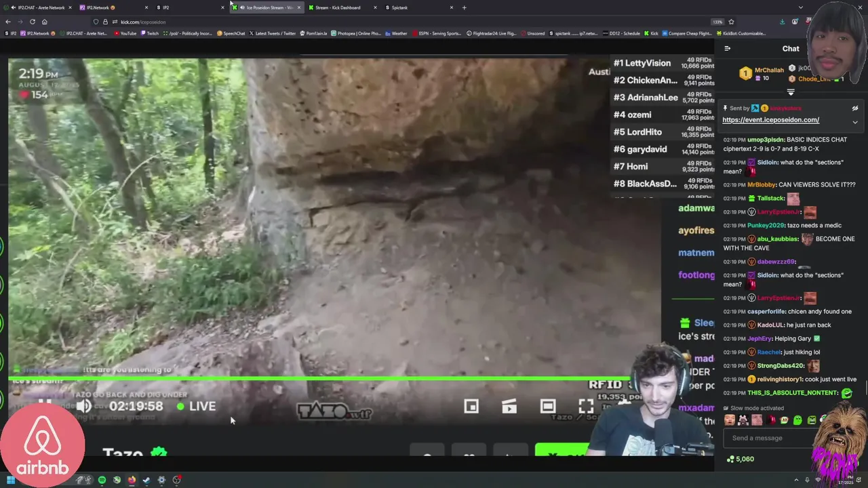Click username KadoLUL in chat

point(770,325)
